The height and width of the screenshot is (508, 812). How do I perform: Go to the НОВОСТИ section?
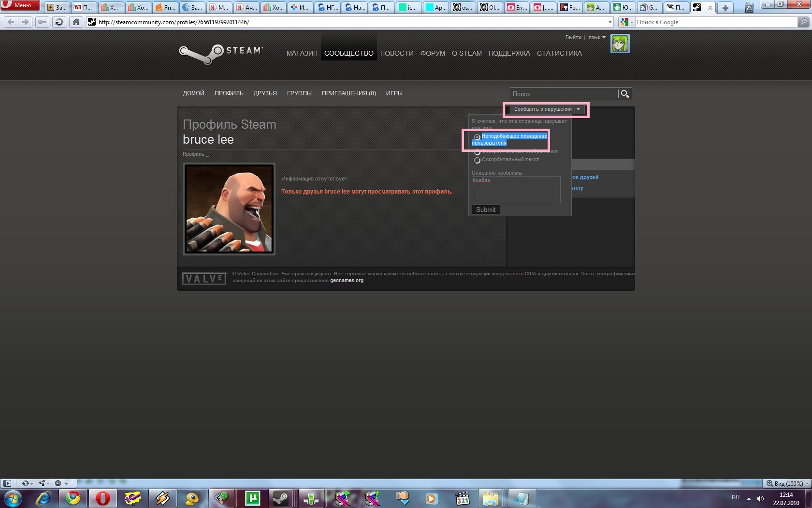point(397,53)
